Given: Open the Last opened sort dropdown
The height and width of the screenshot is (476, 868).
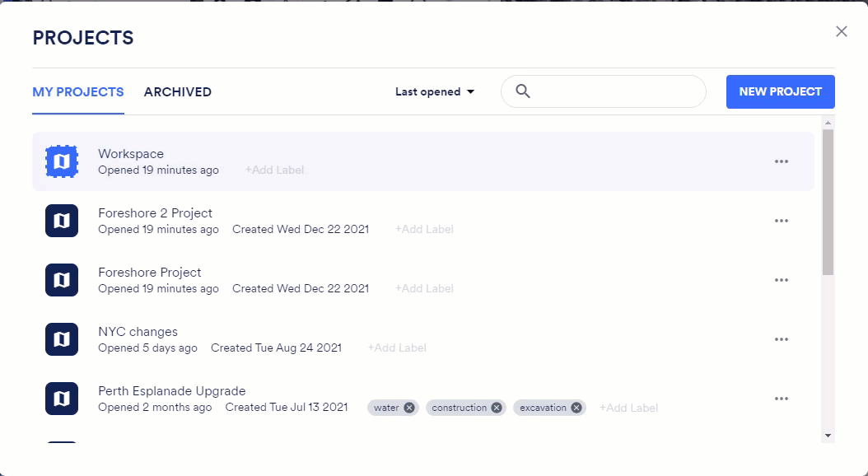Looking at the screenshot, I should click(x=435, y=91).
